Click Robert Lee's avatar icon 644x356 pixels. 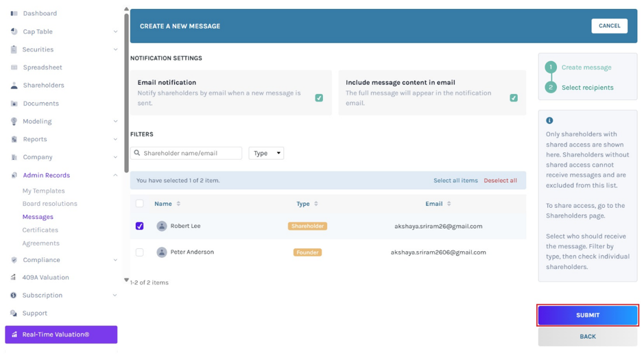[162, 226]
